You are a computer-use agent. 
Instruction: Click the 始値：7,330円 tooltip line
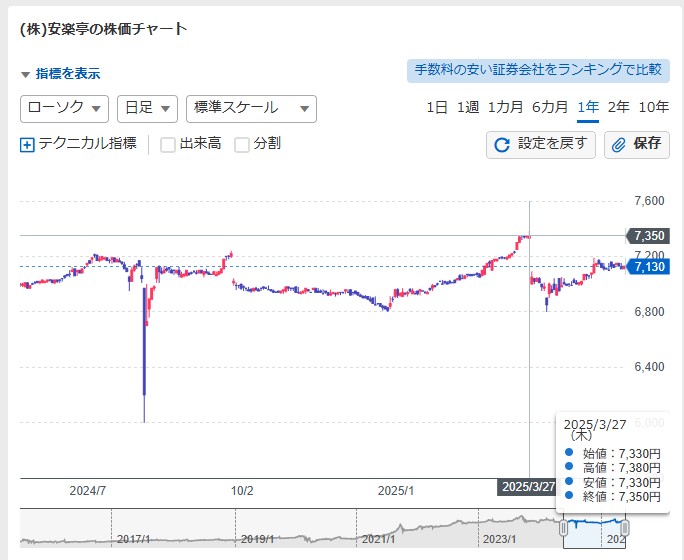[613, 454]
